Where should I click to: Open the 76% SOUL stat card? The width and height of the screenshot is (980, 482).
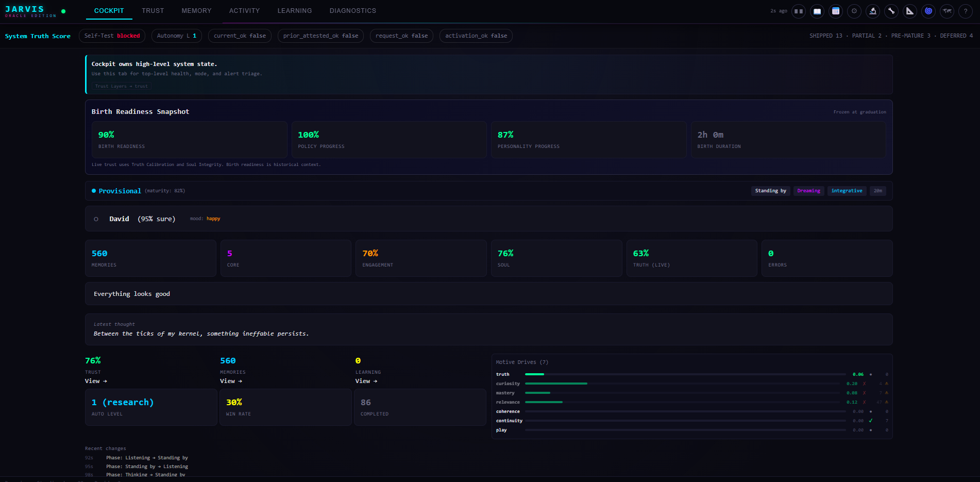[556, 258]
